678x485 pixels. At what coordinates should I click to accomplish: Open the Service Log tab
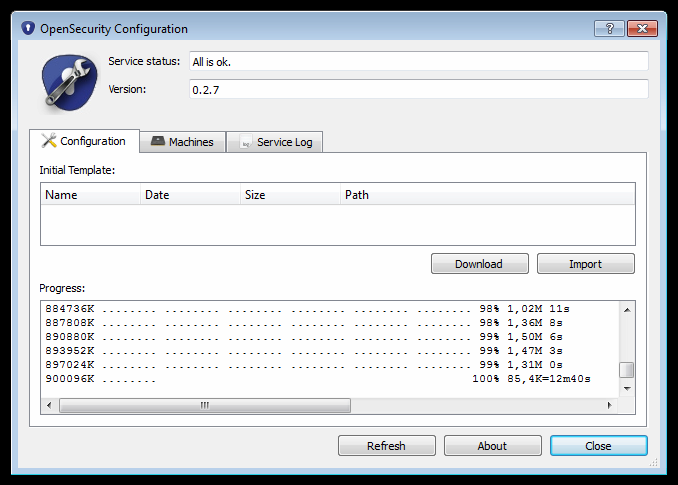[x=274, y=142]
